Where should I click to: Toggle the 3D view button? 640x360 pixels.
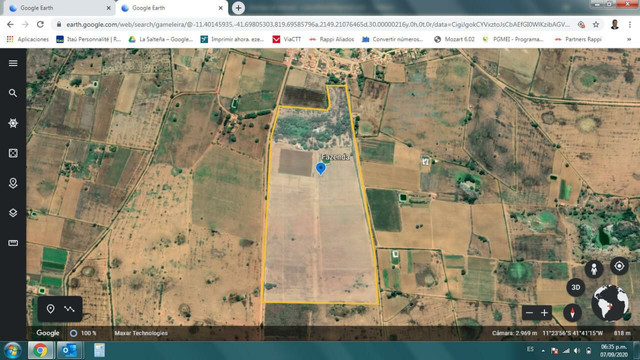(576, 287)
